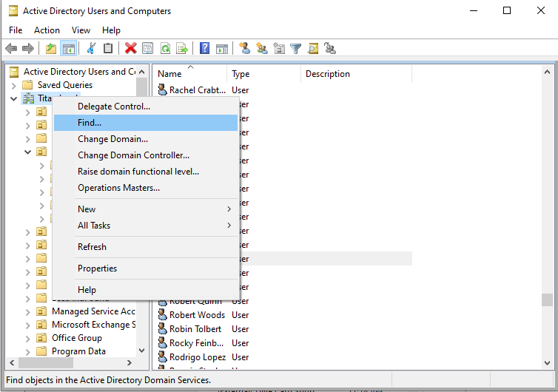Select the Rodrigo Lopez user row
The image size is (558, 392).
coord(285,357)
